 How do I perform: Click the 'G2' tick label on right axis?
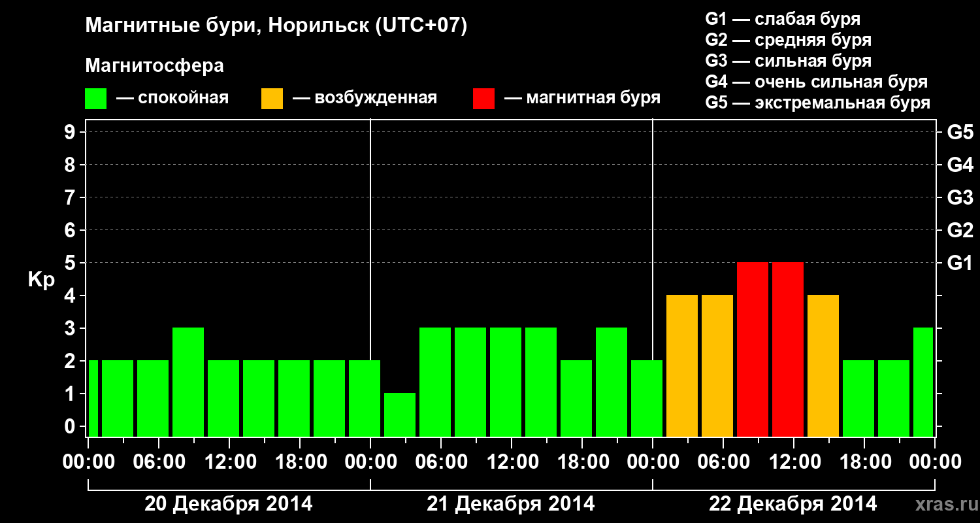point(960,230)
